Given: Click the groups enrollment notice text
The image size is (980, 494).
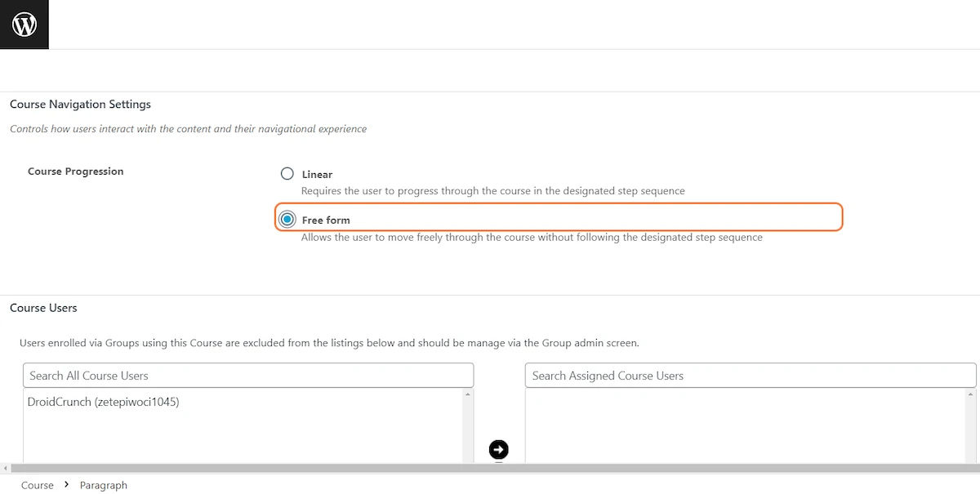Looking at the screenshot, I should [x=329, y=343].
